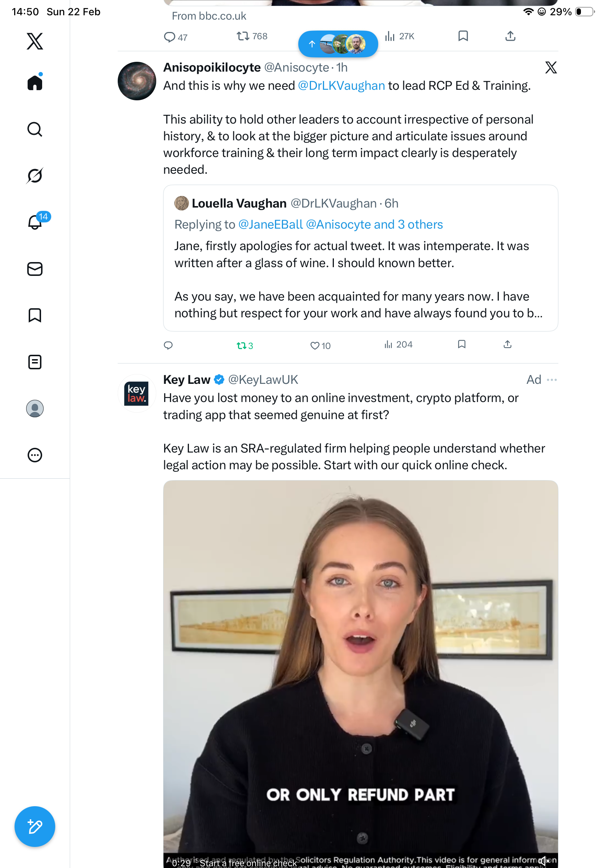Open more options on Key Law ad
Screen dimensions: 606x868
(552, 379)
